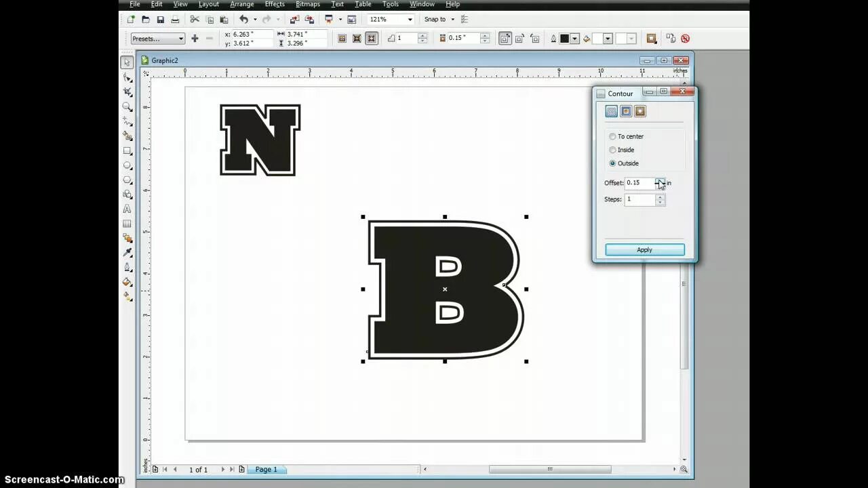Click Copy Contour Properties icon
The width and height of the screenshot is (868, 488).
click(671, 39)
